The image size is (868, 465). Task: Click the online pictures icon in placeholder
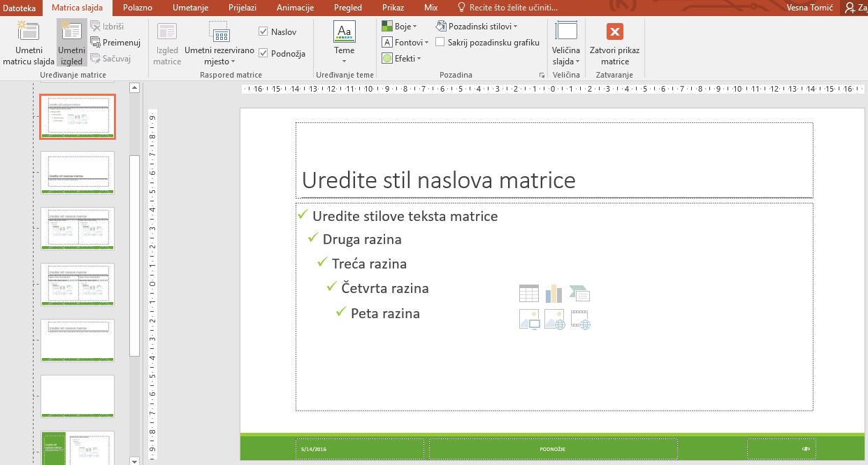[554, 320]
